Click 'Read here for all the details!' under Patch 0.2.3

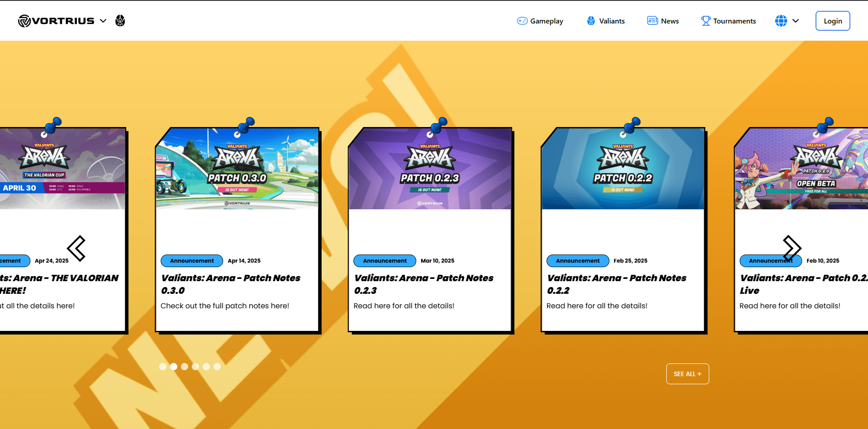pos(404,306)
